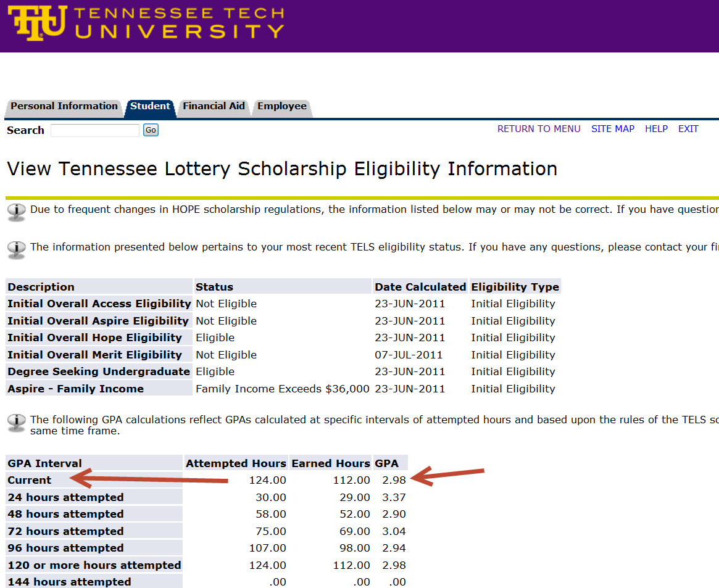Click info icon beside TELS eligibility status note
The image size is (719, 588).
(x=17, y=249)
